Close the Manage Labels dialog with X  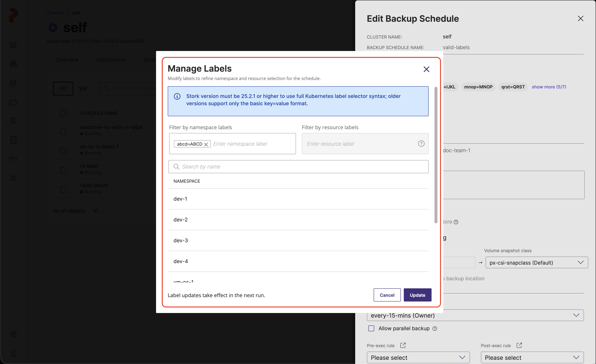(x=426, y=69)
